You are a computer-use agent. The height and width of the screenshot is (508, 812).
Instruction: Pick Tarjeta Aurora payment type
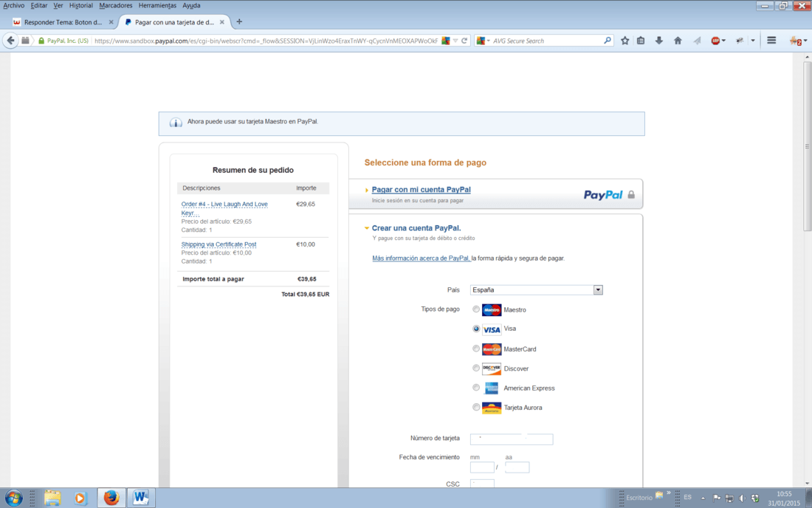476,407
